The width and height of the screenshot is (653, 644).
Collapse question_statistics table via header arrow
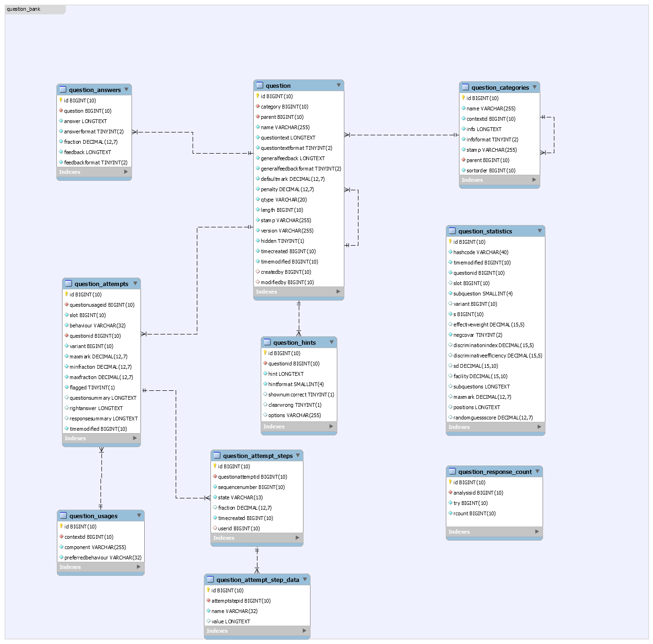click(x=540, y=231)
